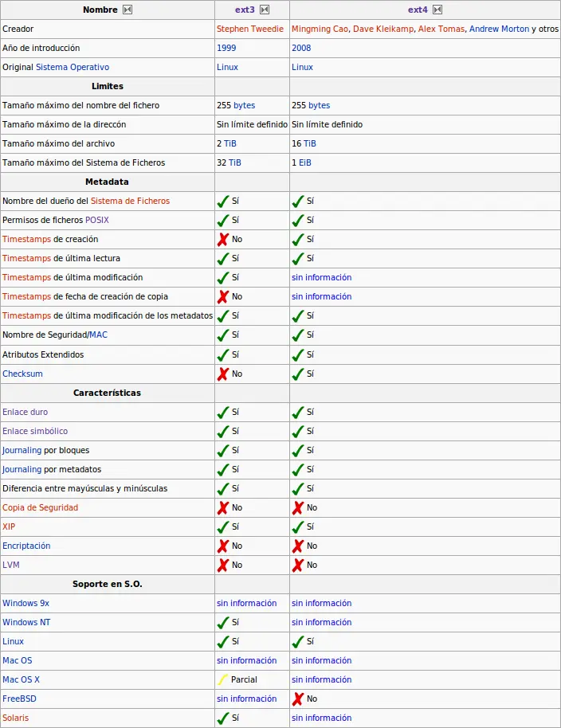Image resolution: width=561 pixels, height=728 pixels.
Task: Open the Mac OS link
Action: (x=18, y=660)
